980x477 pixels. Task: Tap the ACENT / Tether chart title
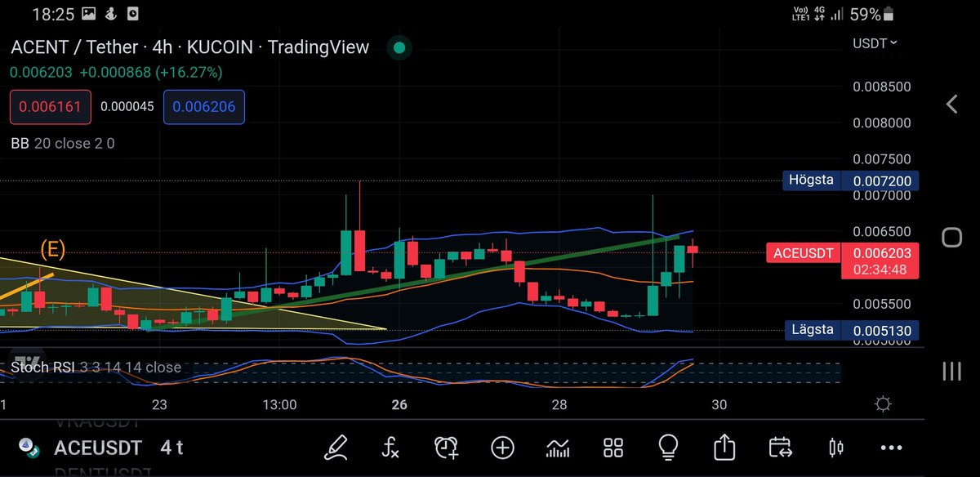(x=189, y=47)
